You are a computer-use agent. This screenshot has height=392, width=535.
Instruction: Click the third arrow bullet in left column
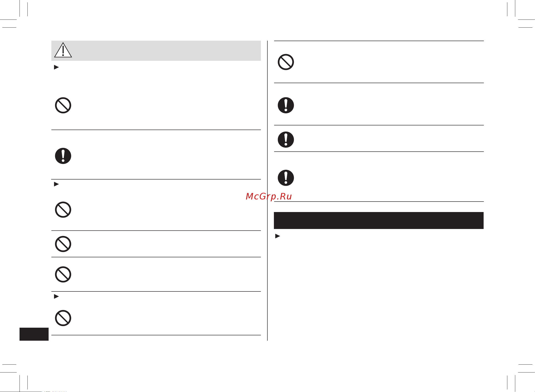56,296
